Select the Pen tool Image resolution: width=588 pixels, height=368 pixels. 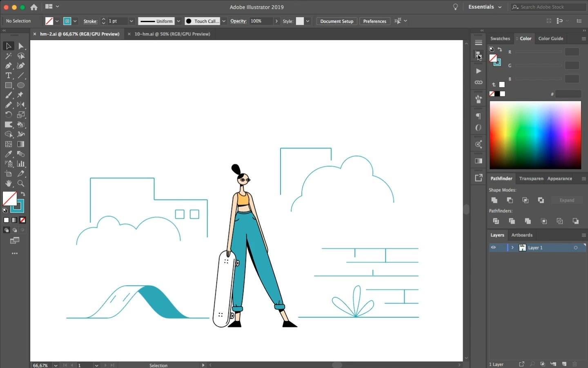tap(9, 66)
